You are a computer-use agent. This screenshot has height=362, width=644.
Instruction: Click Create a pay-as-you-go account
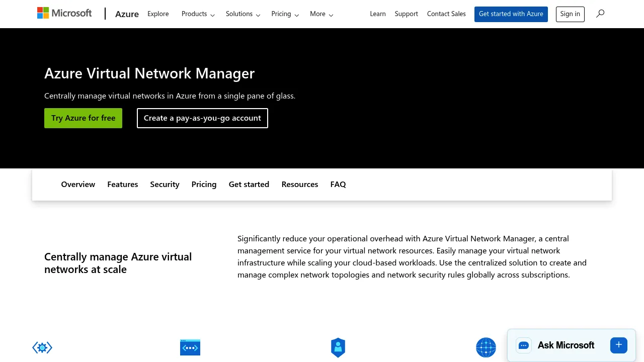point(202,118)
